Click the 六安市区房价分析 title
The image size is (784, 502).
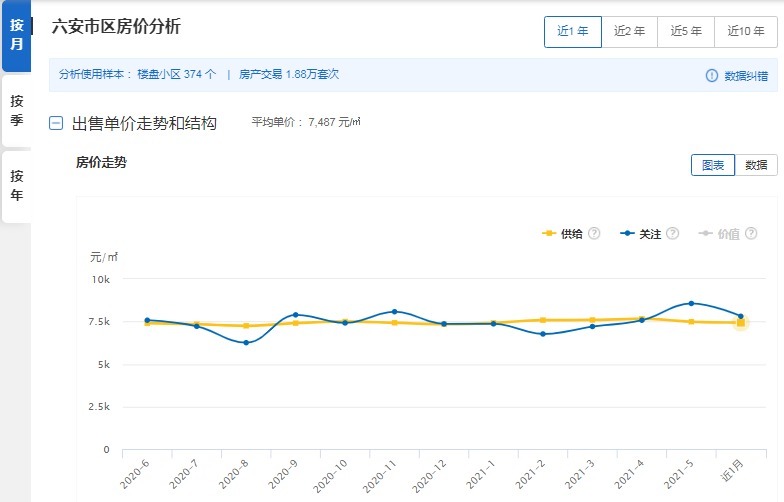pyautogui.click(x=116, y=26)
